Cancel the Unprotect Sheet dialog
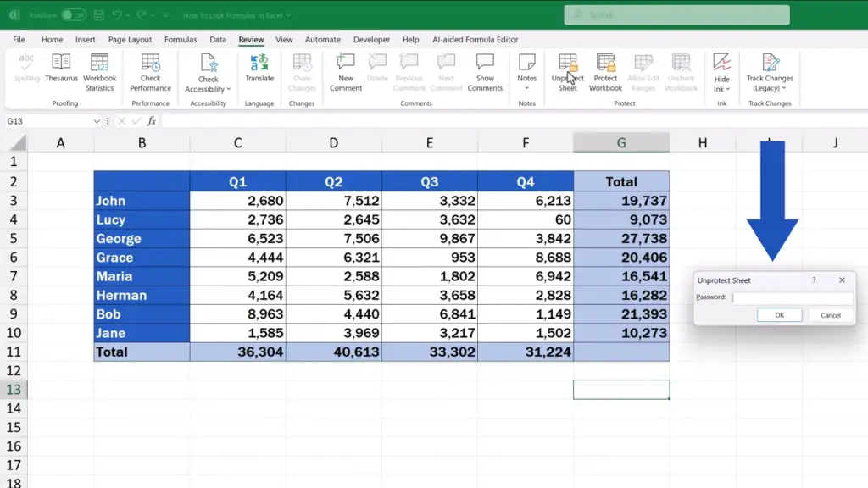 point(830,315)
